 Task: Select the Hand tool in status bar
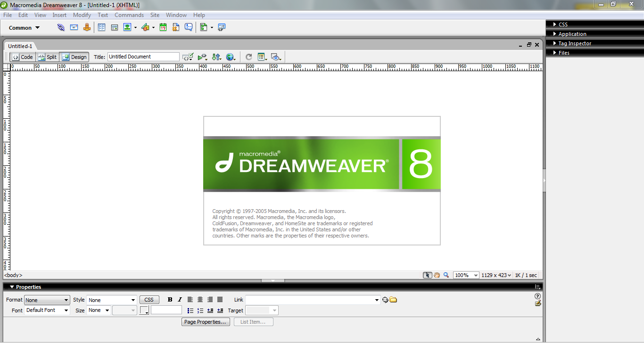(437, 275)
